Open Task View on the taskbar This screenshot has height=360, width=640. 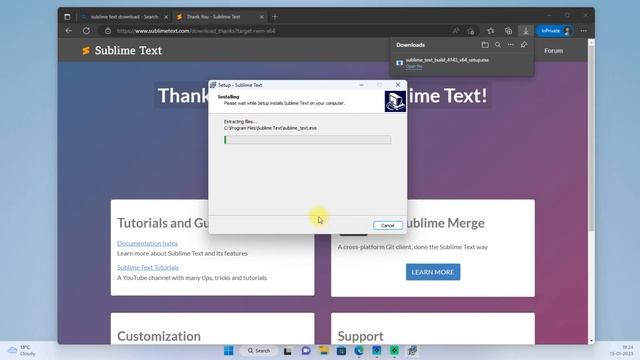288,351
